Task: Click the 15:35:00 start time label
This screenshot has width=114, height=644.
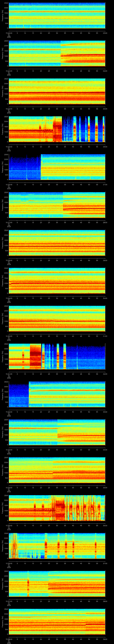Action: coord(9,525)
